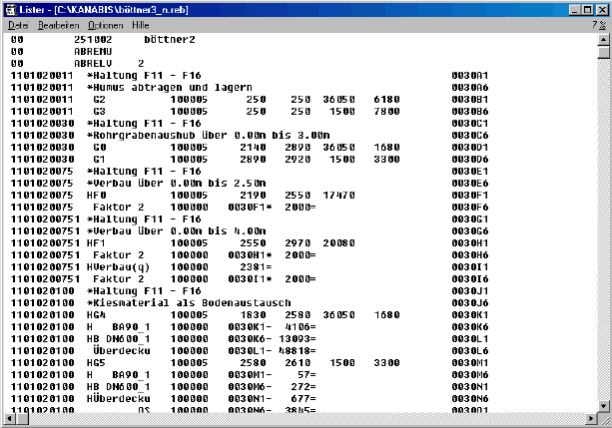Click the row code '0030D1'
This screenshot has height=428, width=612.
coord(470,147)
